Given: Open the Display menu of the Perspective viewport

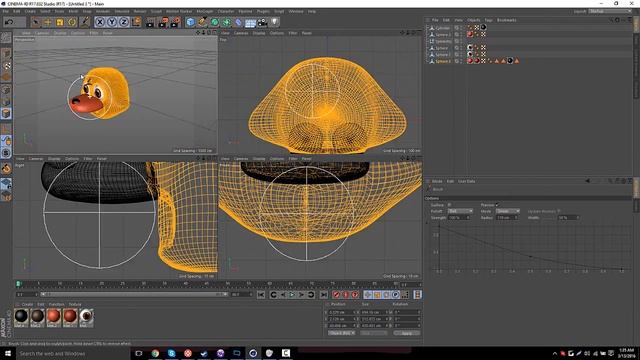Looking at the screenshot, I should 60,33.
